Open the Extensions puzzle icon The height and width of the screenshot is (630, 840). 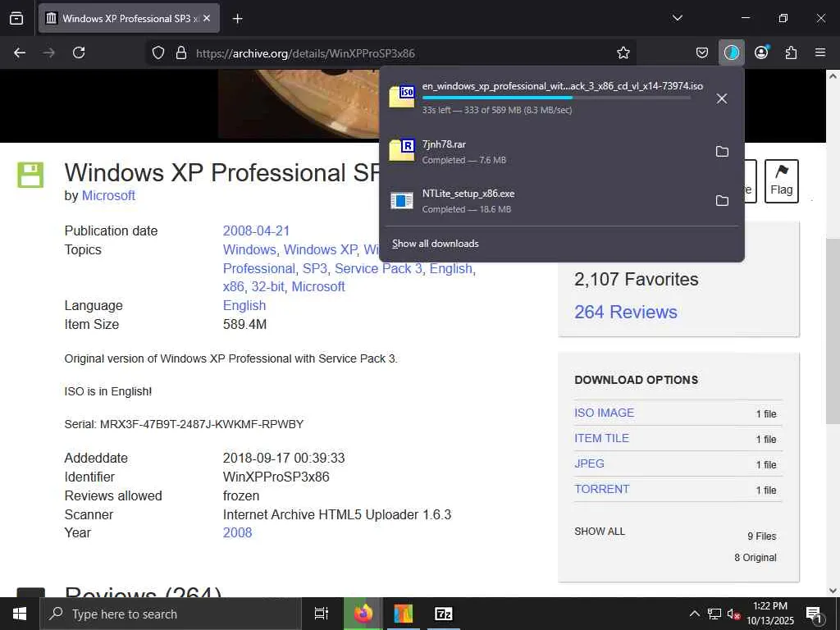pyautogui.click(x=791, y=52)
